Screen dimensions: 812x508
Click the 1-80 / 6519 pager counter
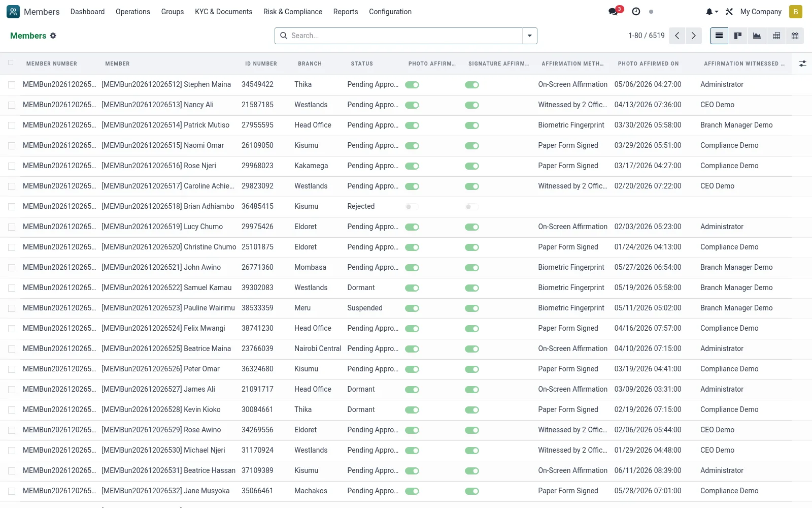pyautogui.click(x=647, y=36)
